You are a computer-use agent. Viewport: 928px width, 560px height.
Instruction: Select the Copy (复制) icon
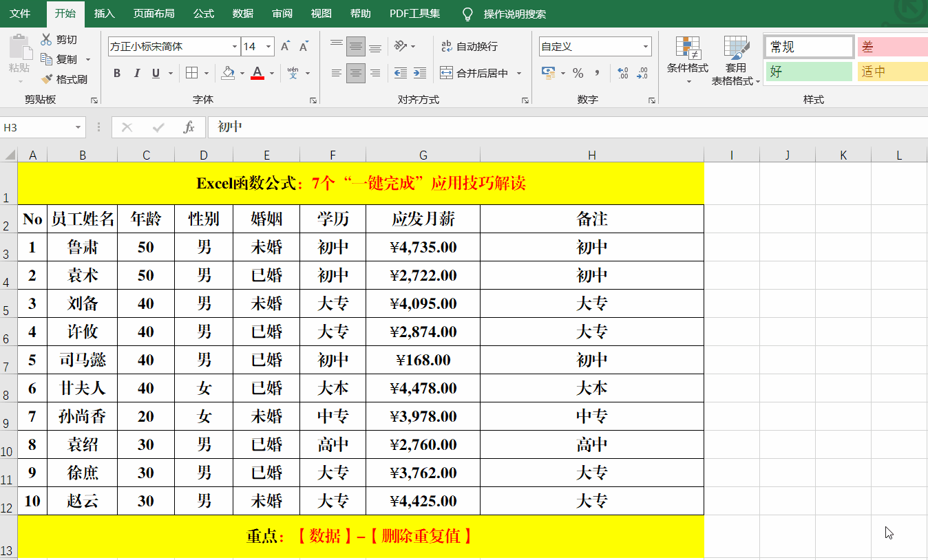click(47, 59)
